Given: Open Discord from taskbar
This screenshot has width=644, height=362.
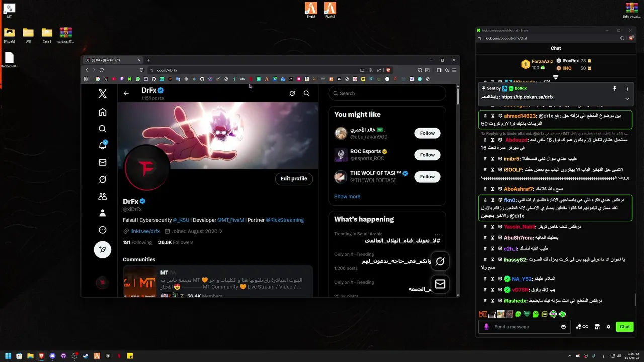Looking at the screenshot, I should tap(52, 356).
